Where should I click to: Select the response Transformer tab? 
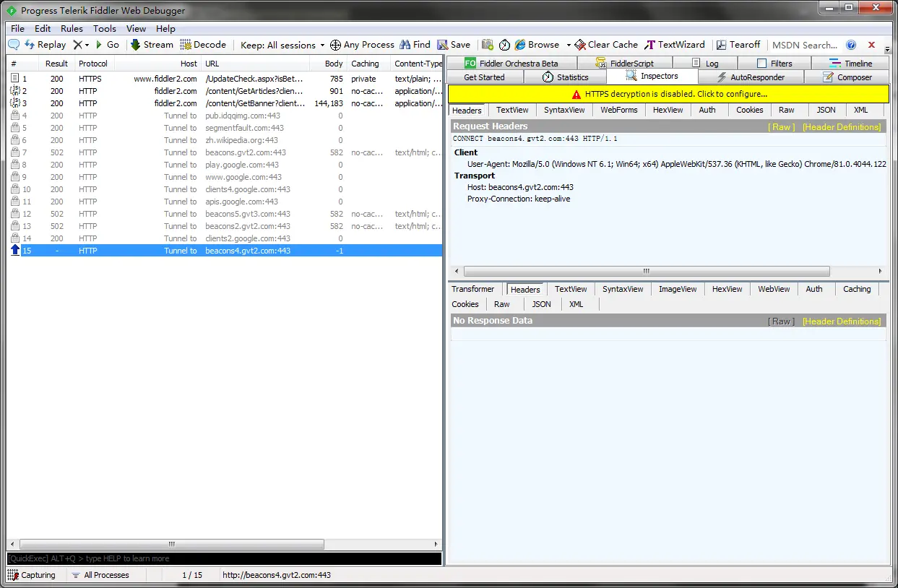coord(473,289)
